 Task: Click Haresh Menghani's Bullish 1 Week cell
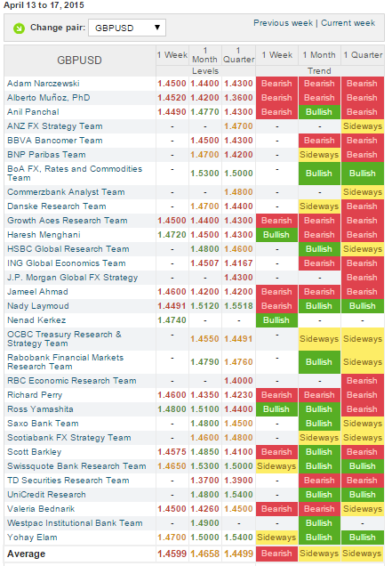276,235
